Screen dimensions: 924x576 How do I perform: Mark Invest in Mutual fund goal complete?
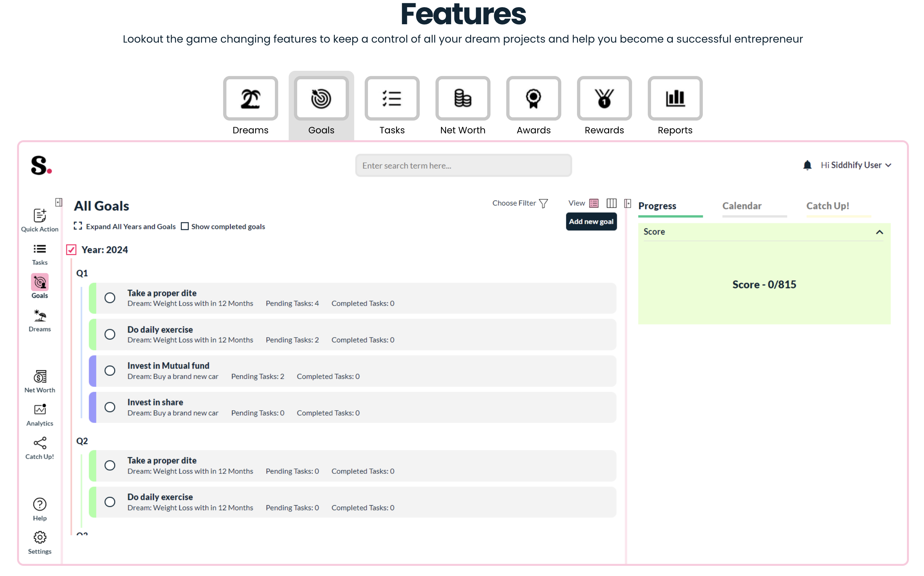coord(110,371)
